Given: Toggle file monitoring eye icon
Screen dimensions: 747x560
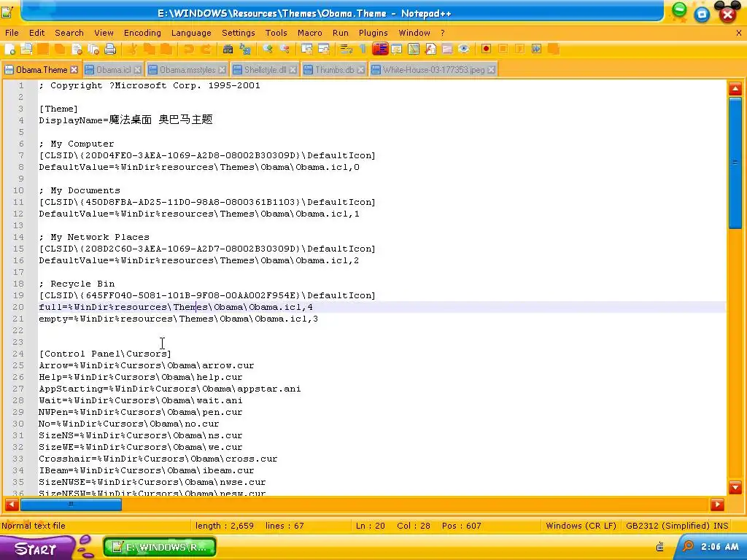Looking at the screenshot, I should click(463, 49).
